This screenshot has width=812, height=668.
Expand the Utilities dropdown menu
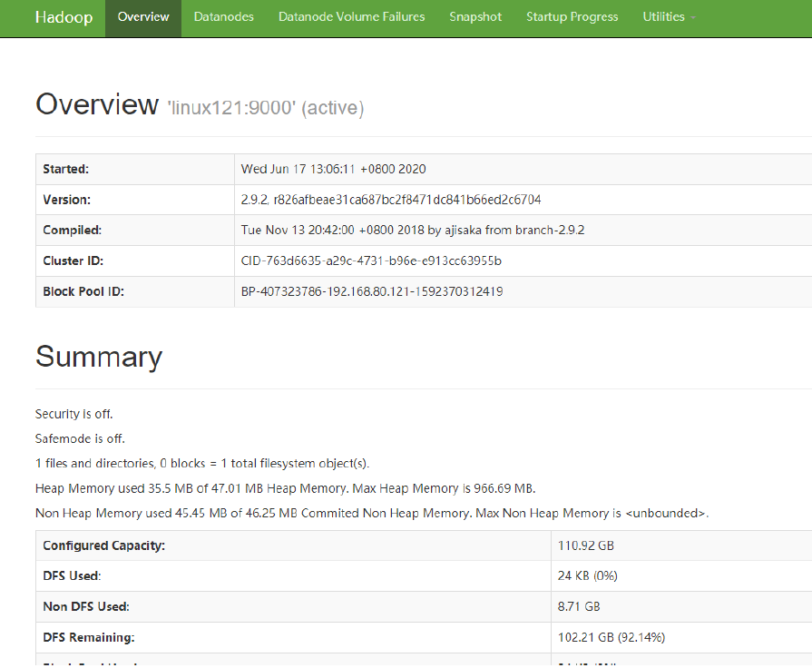tap(669, 17)
